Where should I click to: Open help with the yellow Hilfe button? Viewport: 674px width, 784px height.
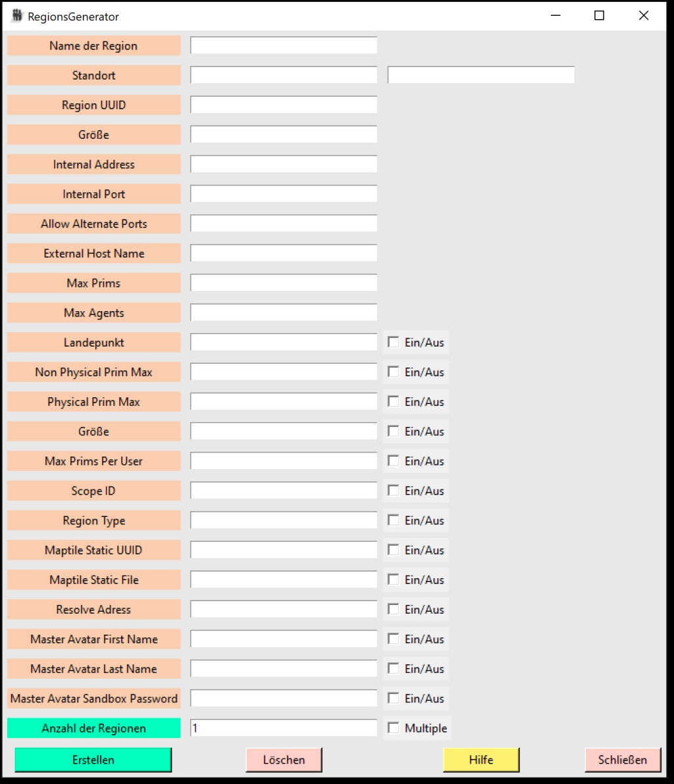[481, 760]
